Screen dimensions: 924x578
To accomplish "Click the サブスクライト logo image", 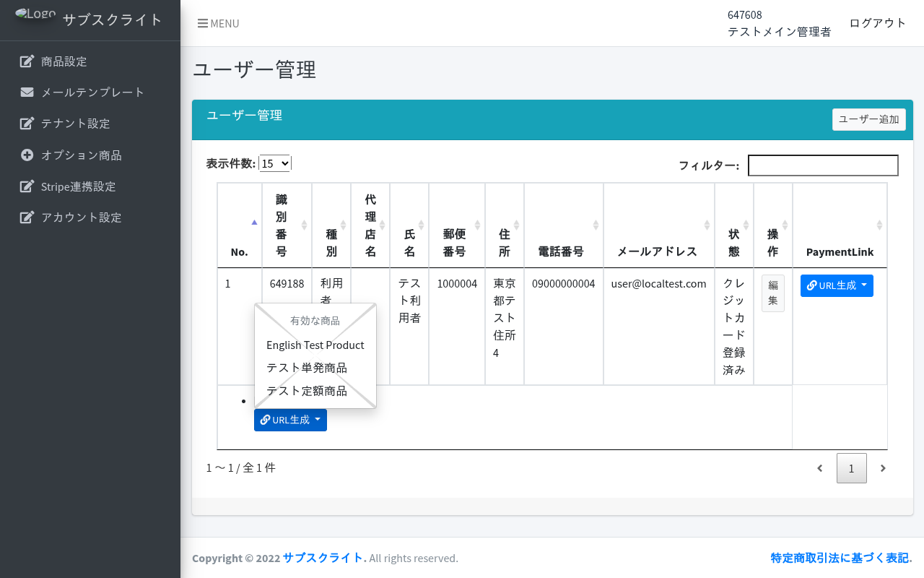I will [35, 16].
